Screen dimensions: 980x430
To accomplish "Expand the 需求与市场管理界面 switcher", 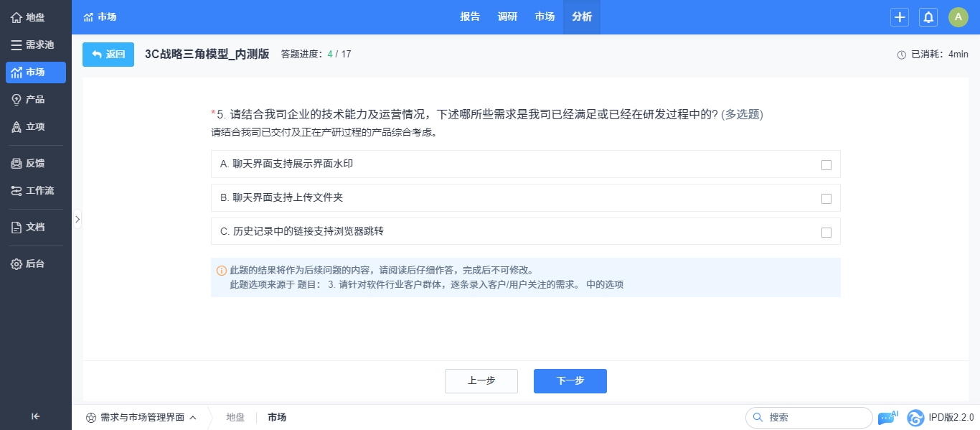I will [x=141, y=417].
